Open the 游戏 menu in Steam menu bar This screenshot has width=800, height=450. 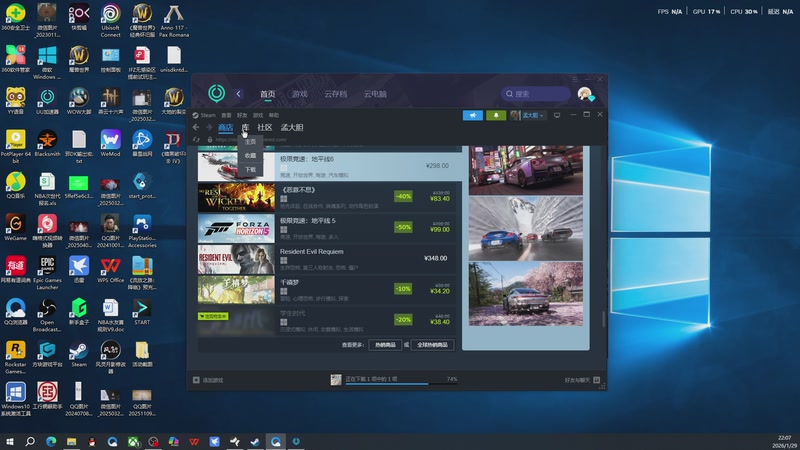click(258, 115)
